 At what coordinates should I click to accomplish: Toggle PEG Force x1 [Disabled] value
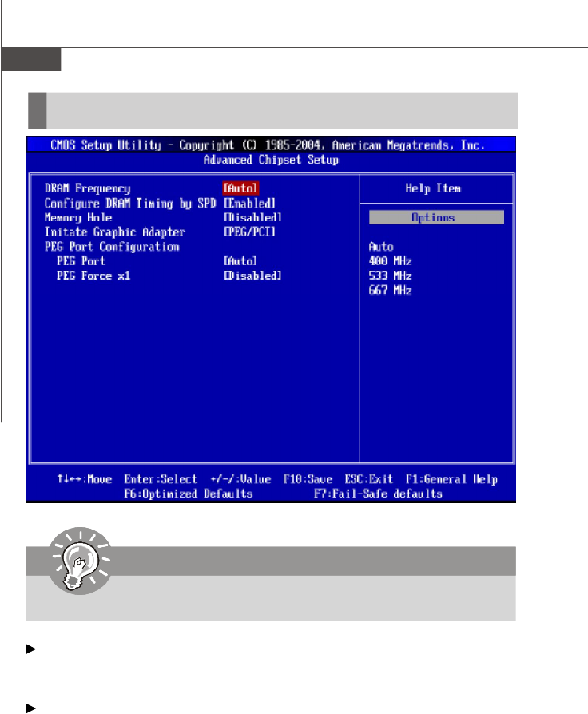[252, 276]
